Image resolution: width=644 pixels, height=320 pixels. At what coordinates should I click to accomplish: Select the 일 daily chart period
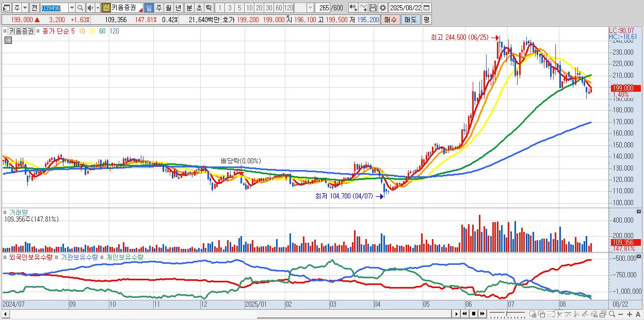[x=149, y=8]
